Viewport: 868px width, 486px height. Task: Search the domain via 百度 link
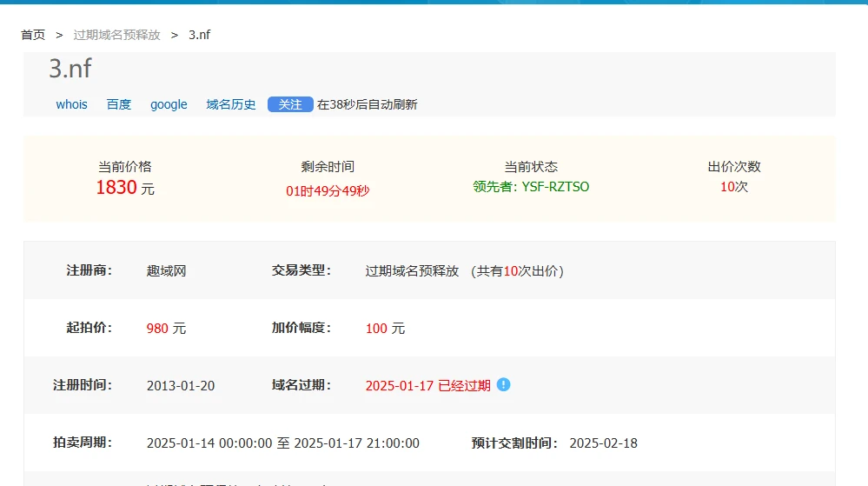tap(119, 104)
